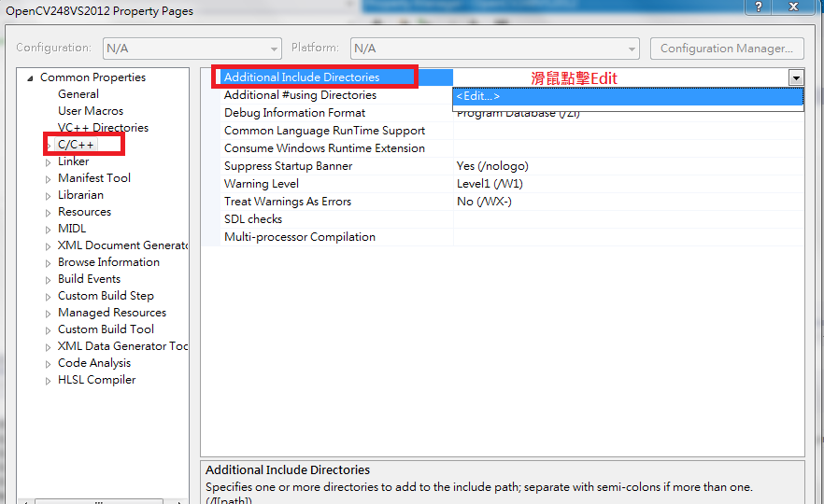Image resolution: width=824 pixels, height=504 pixels.
Task: Select MIDL in the tree
Action: point(71,229)
